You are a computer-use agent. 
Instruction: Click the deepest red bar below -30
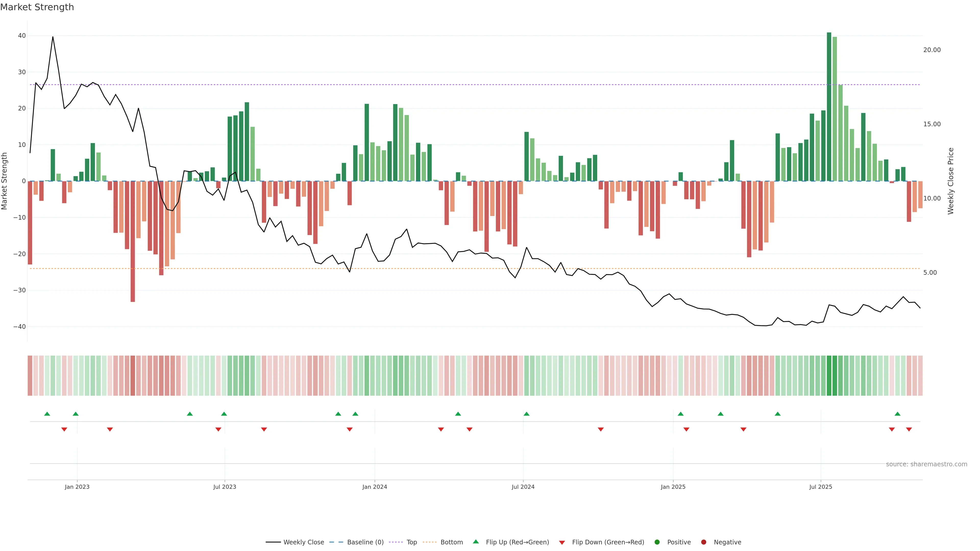[133, 242]
